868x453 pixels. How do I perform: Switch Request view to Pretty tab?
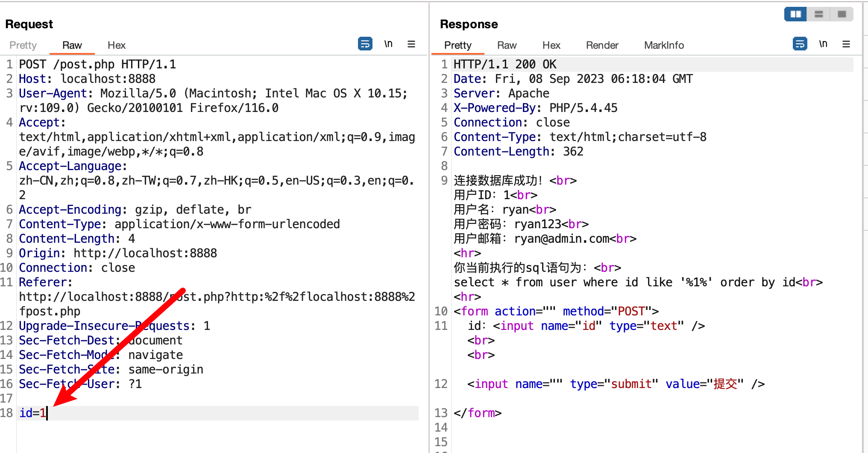point(23,45)
